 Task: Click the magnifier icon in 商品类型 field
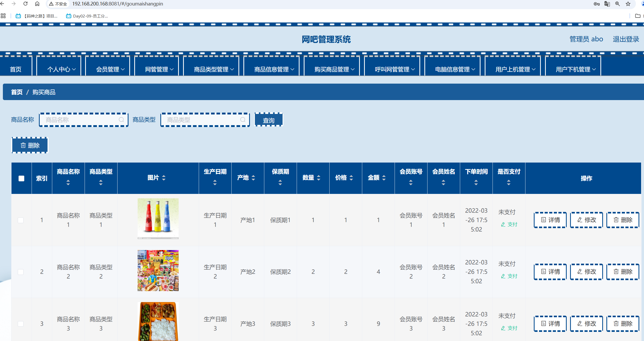[x=243, y=119]
